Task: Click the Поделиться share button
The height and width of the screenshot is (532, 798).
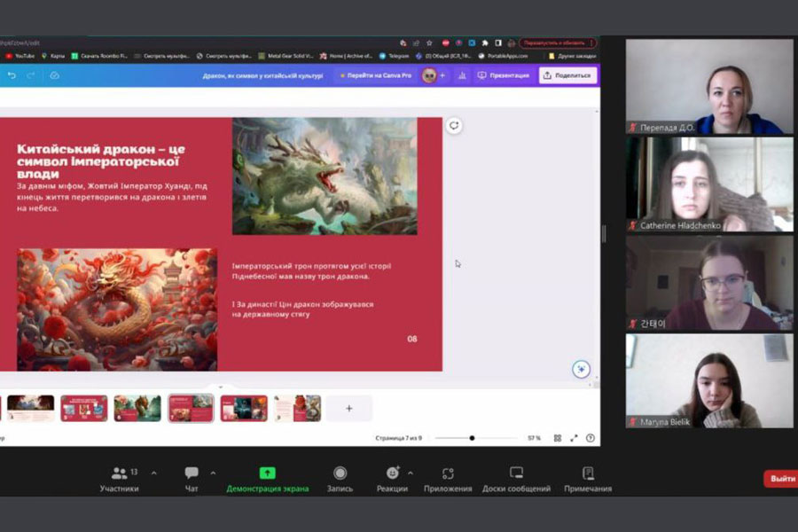Action: coord(567,75)
